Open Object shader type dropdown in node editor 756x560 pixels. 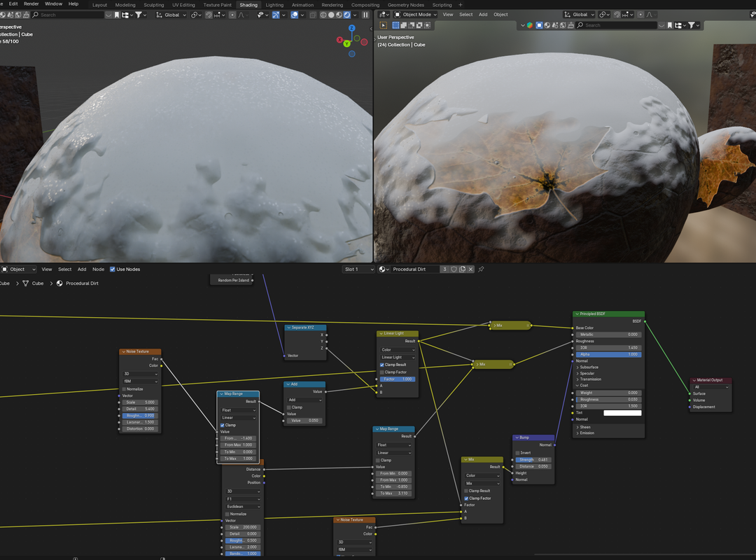[x=18, y=269]
